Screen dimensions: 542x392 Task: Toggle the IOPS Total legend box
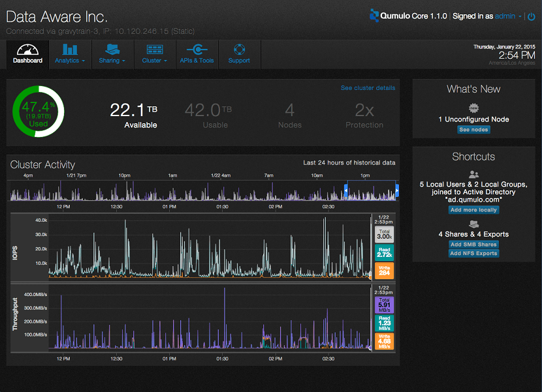coord(383,234)
